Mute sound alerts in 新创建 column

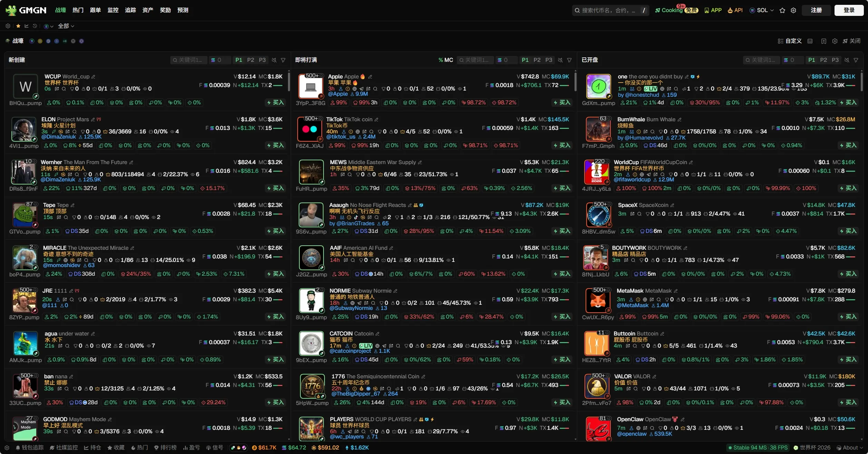point(274,60)
